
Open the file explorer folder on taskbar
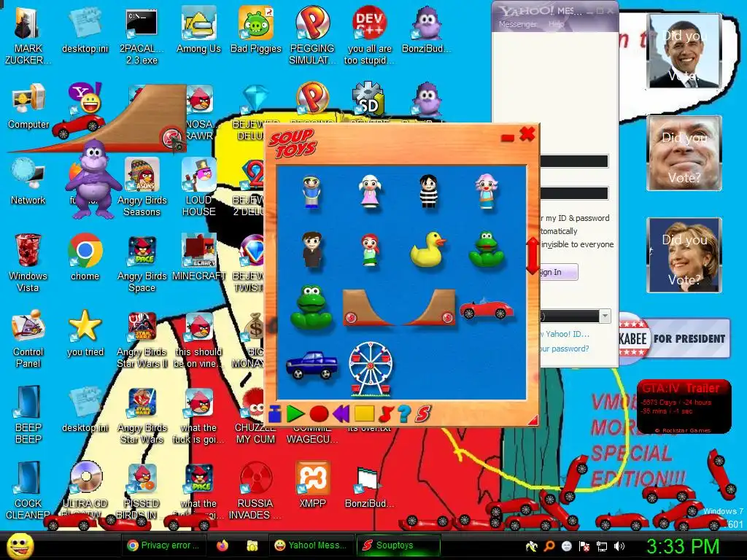pos(252,545)
